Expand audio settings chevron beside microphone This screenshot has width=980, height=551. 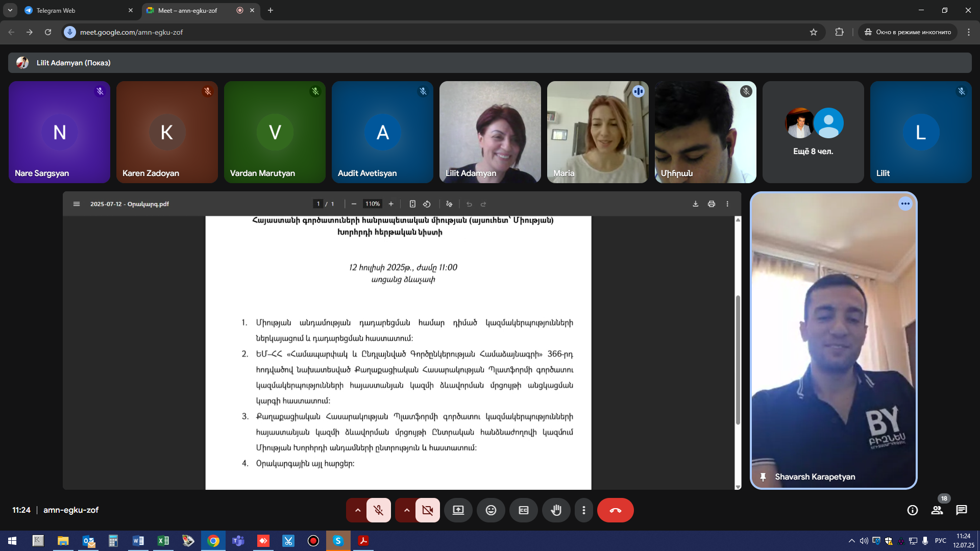(358, 510)
